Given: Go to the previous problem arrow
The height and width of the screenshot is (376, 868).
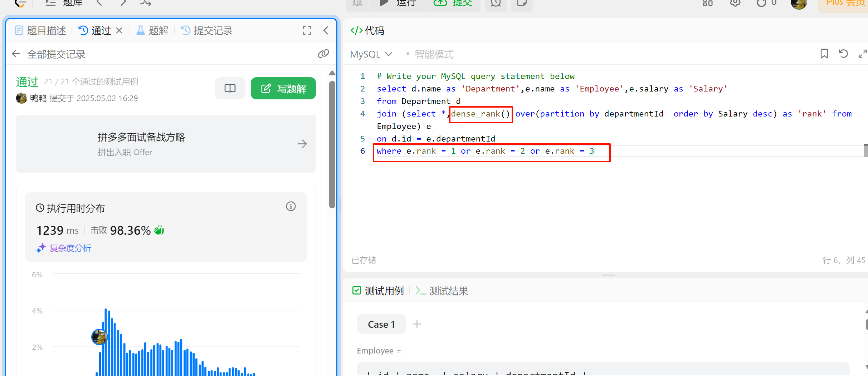Looking at the screenshot, I should 99,3.
